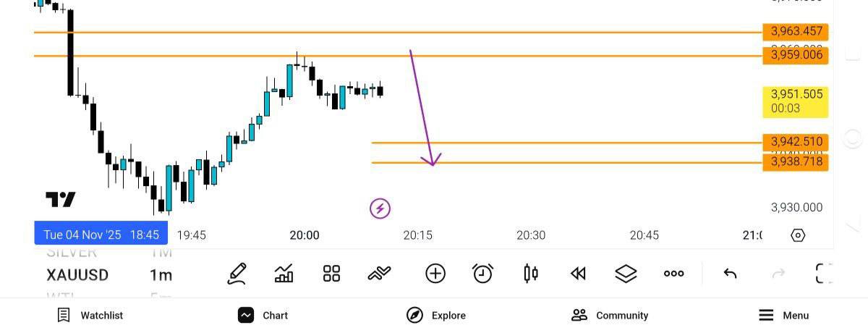
Task: Open the Community tab
Action: tap(610, 316)
